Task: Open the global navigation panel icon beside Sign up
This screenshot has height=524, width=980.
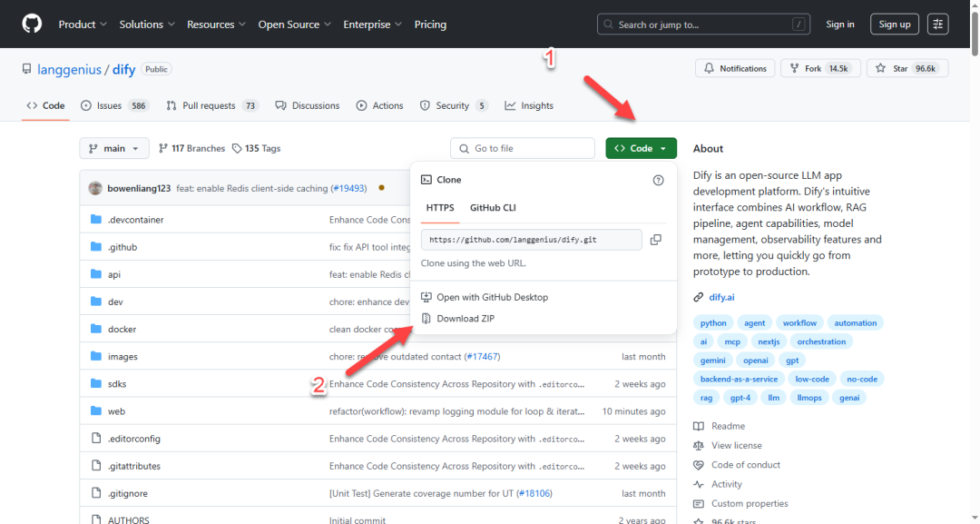Action: pos(937,25)
